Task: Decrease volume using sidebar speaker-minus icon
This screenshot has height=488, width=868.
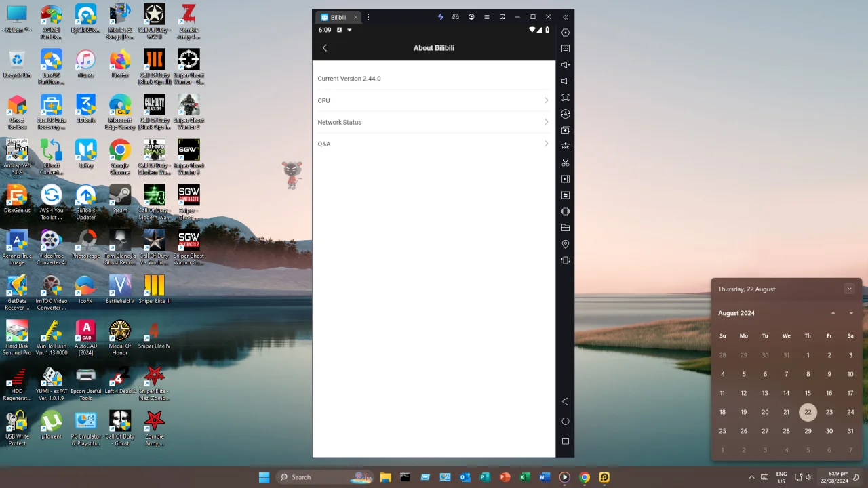Action: pyautogui.click(x=566, y=81)
